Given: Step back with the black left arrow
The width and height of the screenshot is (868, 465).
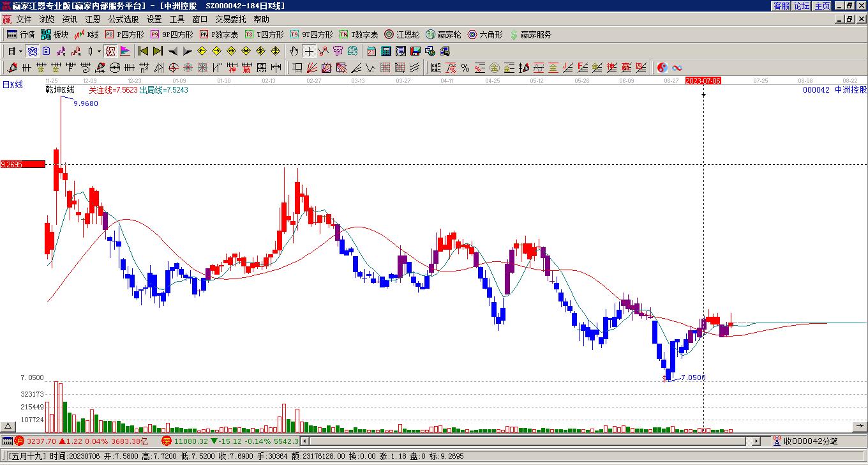Looking at the screenshot, I should coord(172,51).
